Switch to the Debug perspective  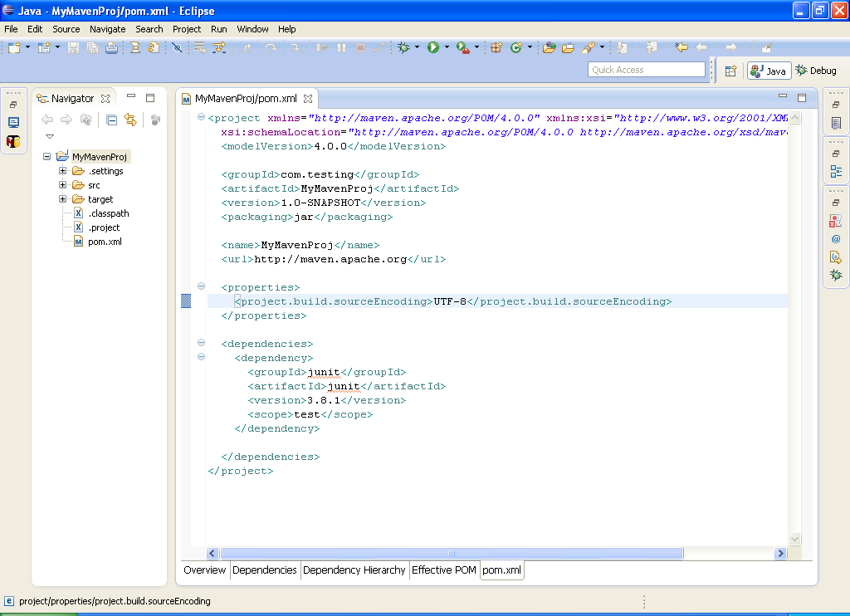[816, 71]
